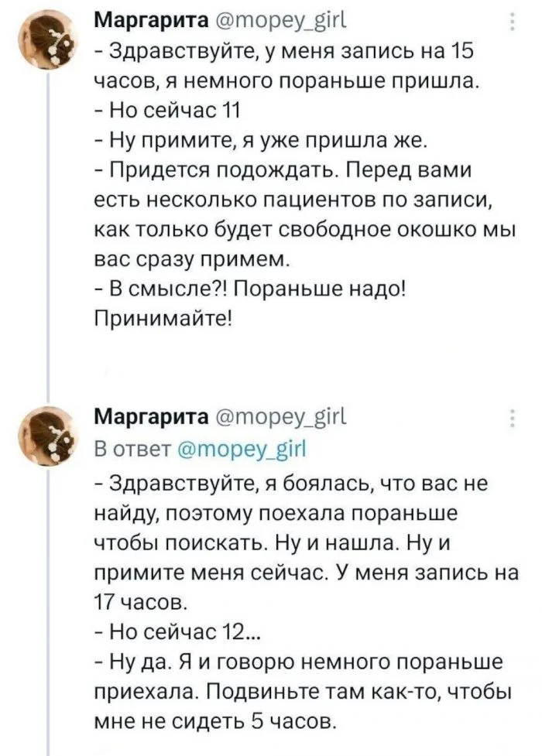542x756 pixels.
Task: Click the second tweet's profile avatar
Action: pyautogui.click(x=47, y=436)
